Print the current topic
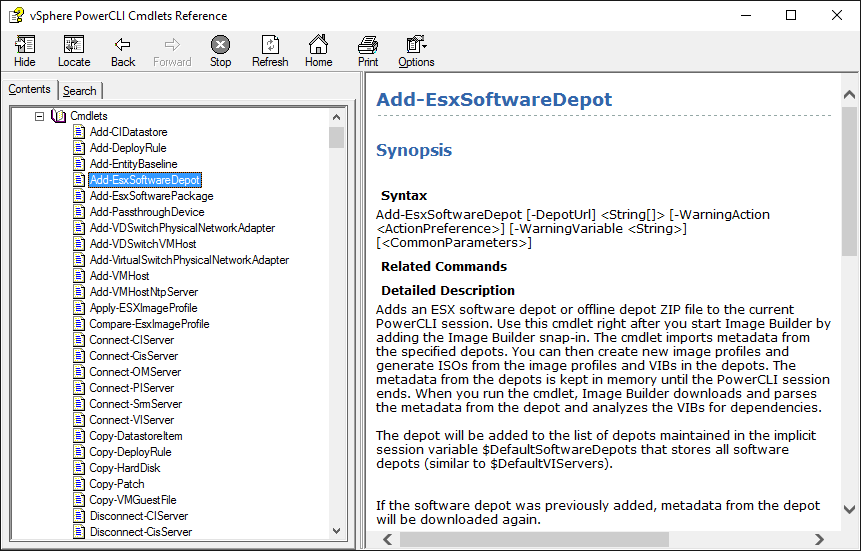This screenshot has width=861, height=551. (x=368, y=51)
